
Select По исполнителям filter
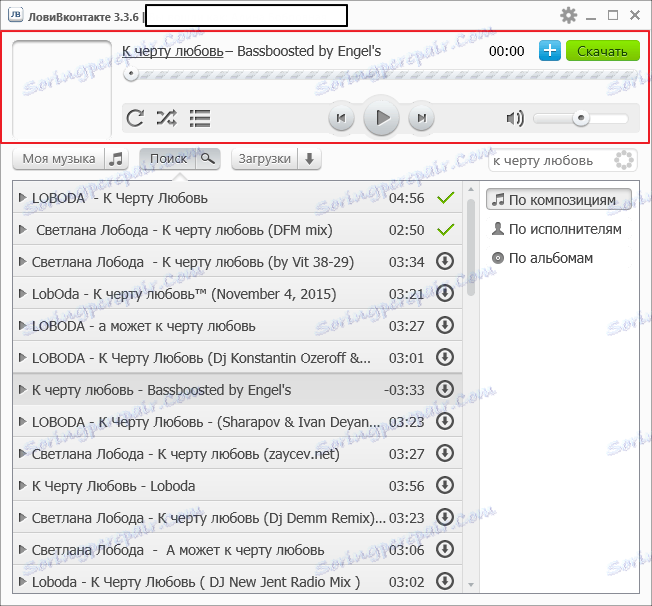click(559, 229)
